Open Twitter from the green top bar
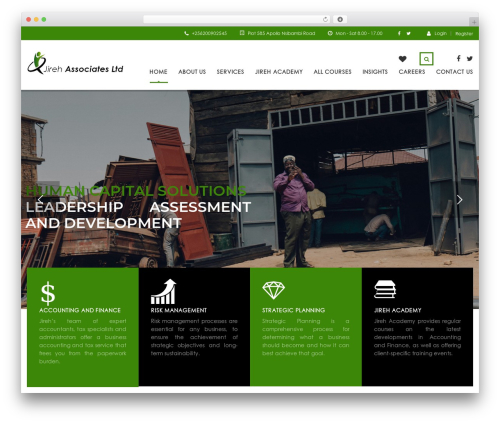Image resolution: width=500 pixels, height=423 pixels. point(408,33)
